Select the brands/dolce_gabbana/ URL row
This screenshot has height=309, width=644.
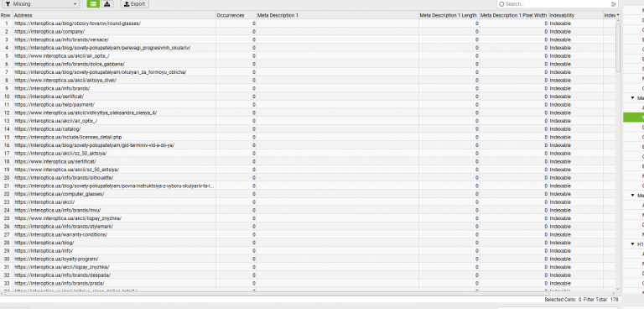[x=70, y=64]
